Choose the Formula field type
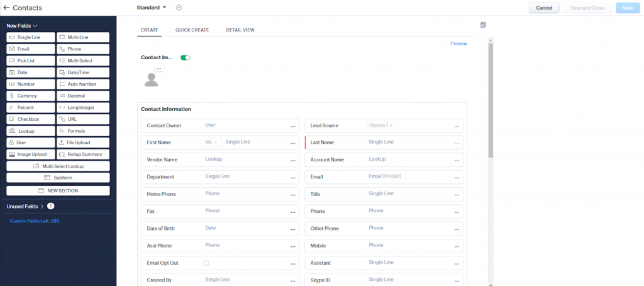 pyautogui.click(x=83, y=131)
